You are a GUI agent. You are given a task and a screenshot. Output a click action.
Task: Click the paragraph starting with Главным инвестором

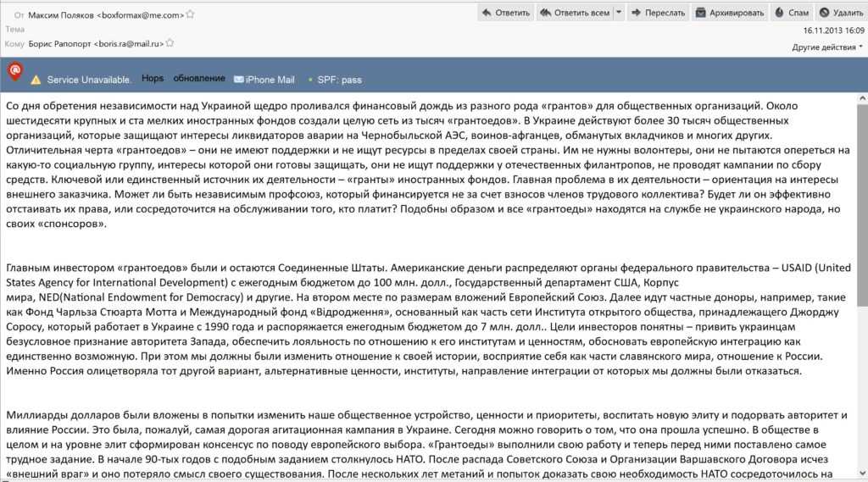[428, 319]
